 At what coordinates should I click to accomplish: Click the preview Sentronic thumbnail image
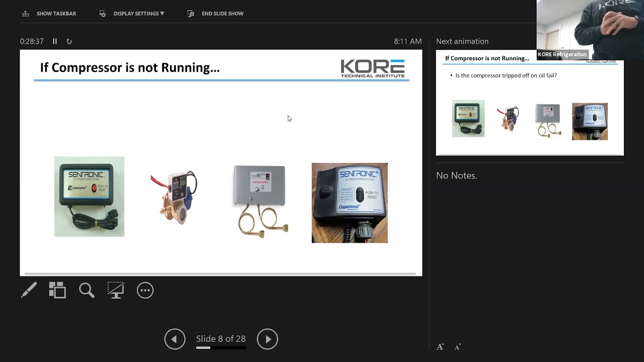tap(468, 119)
